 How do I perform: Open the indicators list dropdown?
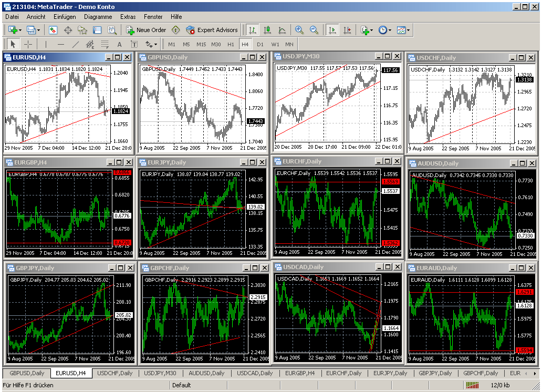pos(366,30)
